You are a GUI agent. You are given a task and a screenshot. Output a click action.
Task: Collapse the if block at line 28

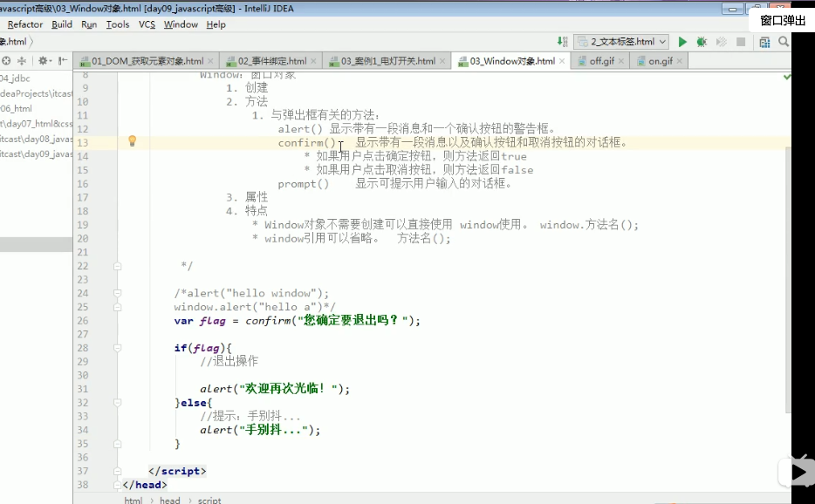coord(118,348)
